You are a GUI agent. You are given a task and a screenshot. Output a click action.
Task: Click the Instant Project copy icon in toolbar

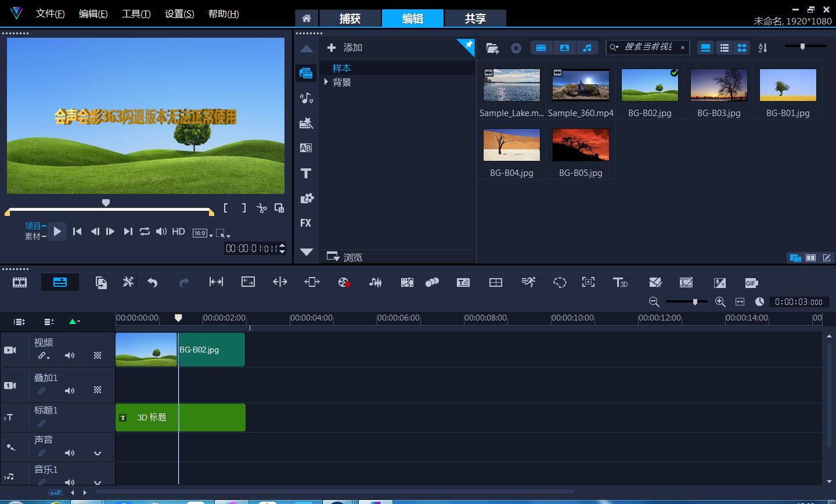pos(101,283)
